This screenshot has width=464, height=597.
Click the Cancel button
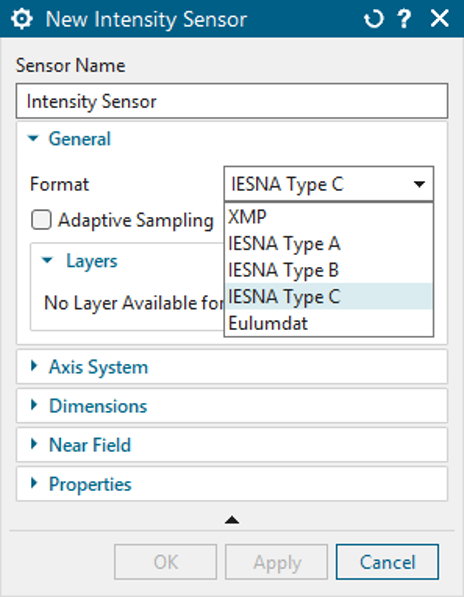pyautogui.click(x=387, y=562)
